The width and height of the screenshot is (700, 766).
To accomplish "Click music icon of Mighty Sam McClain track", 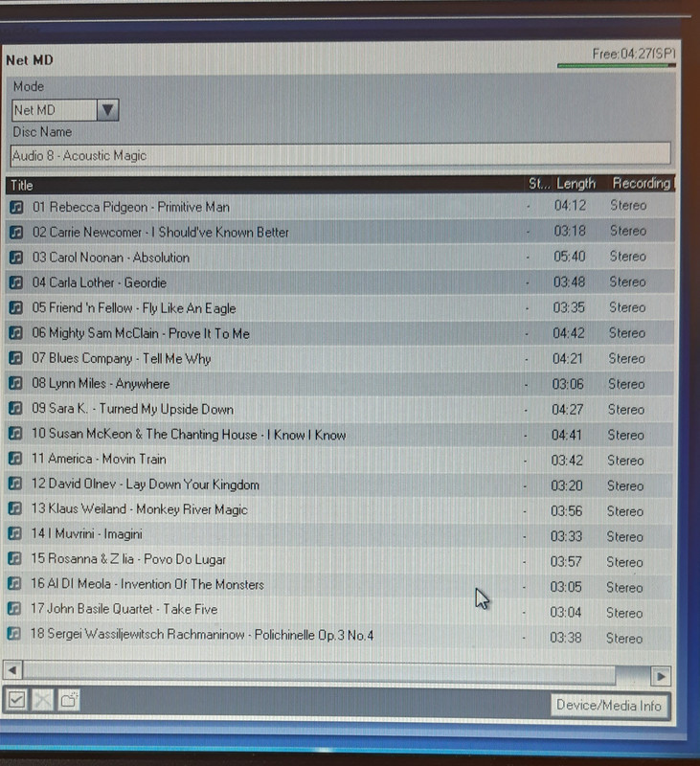I will tap(15, 332).
